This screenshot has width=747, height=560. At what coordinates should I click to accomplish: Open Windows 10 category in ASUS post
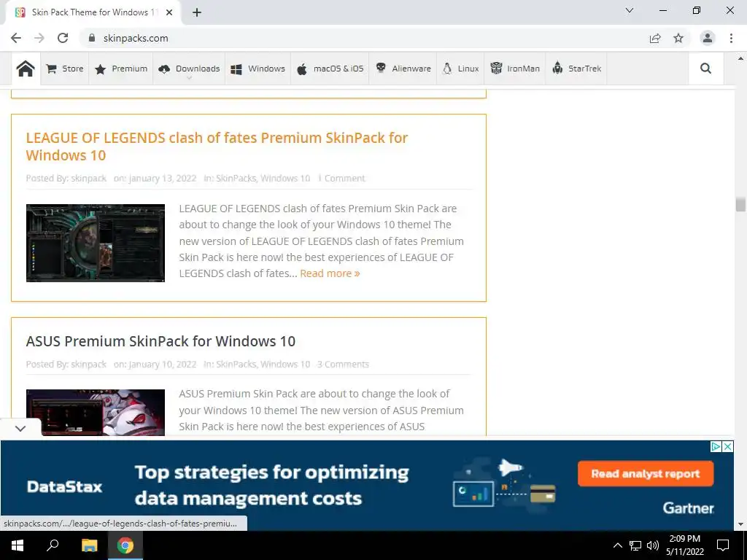(x=285, y=365)
